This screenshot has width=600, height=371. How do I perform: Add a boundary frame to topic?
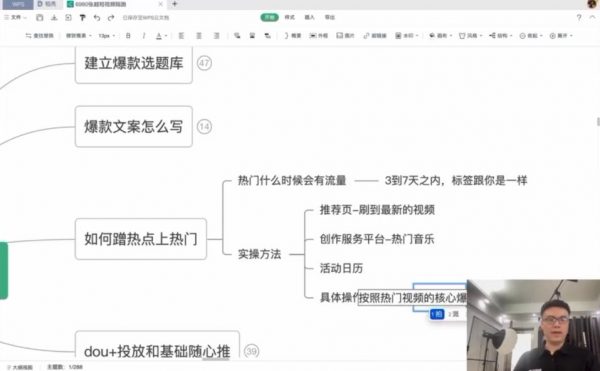coord(319,36)
